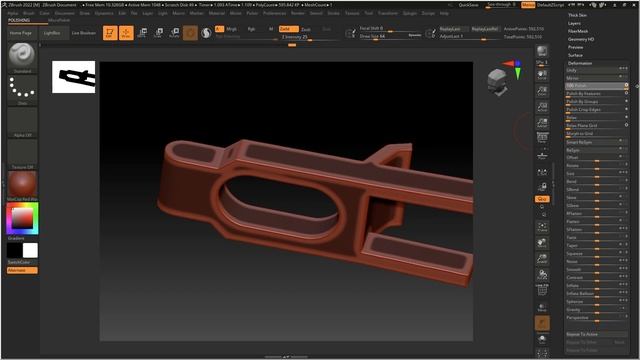Screen dimensions: 640x360
Task: Click the Solo mode icon
Action: pyautogui.click(x=542, y=339)
